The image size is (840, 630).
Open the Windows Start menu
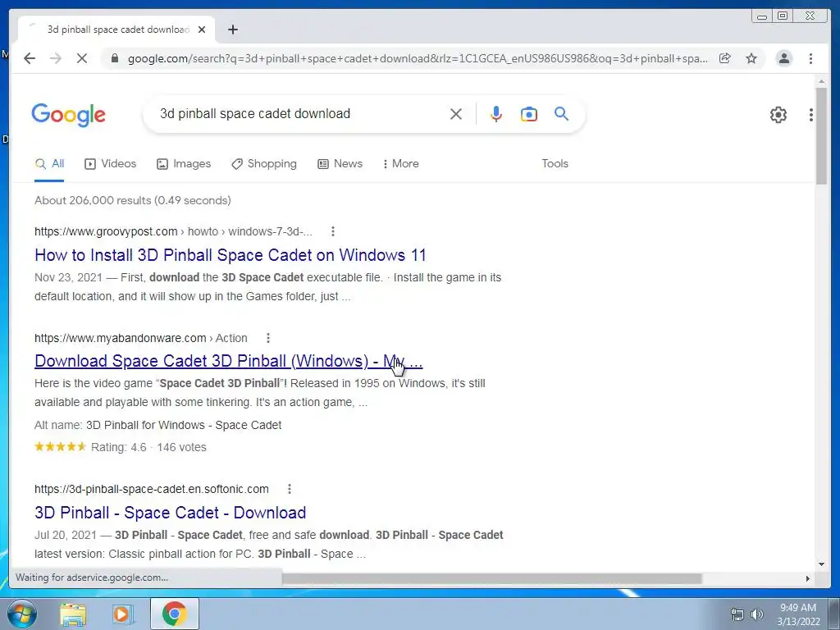pos(22,614)
